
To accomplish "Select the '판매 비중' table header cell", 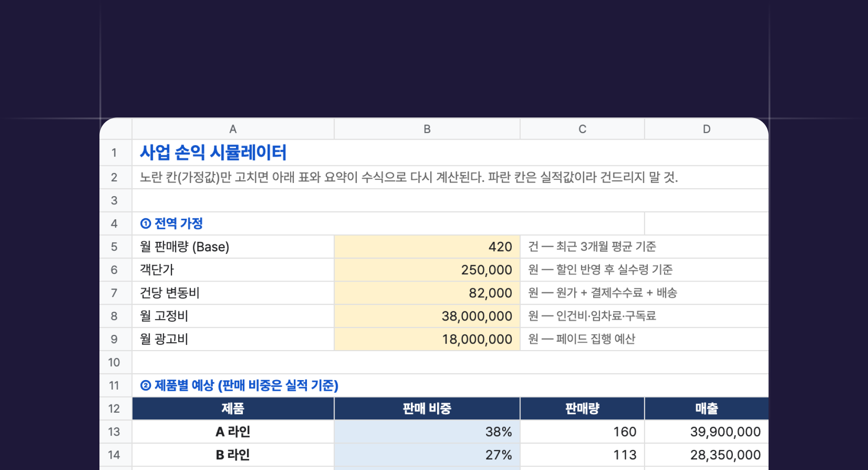I will (x=427, y=409).
